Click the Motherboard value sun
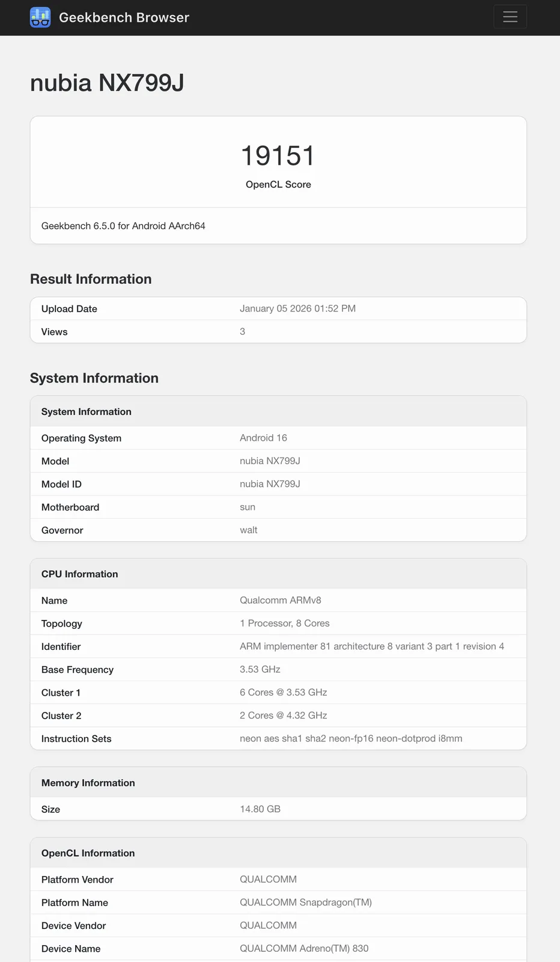This screenshot has height=962, width=560. pos(248,507)
